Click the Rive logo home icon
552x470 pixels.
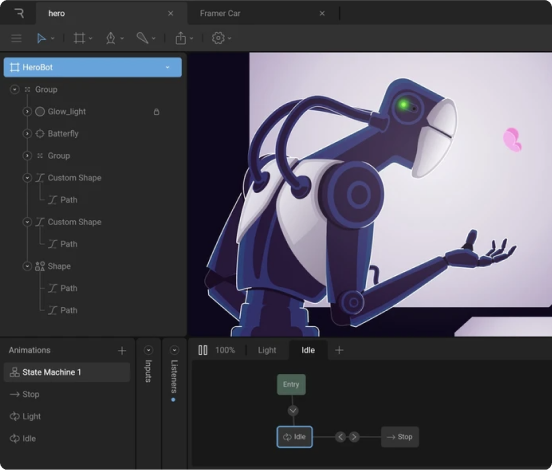pos(19,13)
